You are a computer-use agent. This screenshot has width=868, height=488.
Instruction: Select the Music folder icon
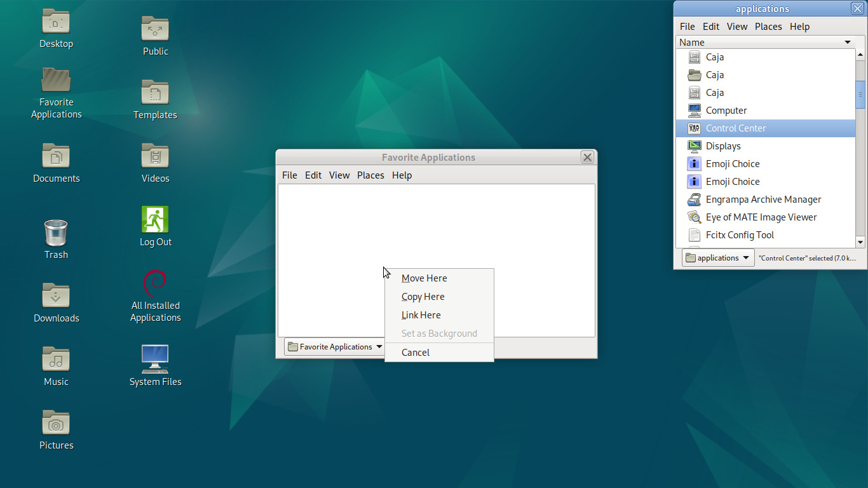tap(56, 360)
